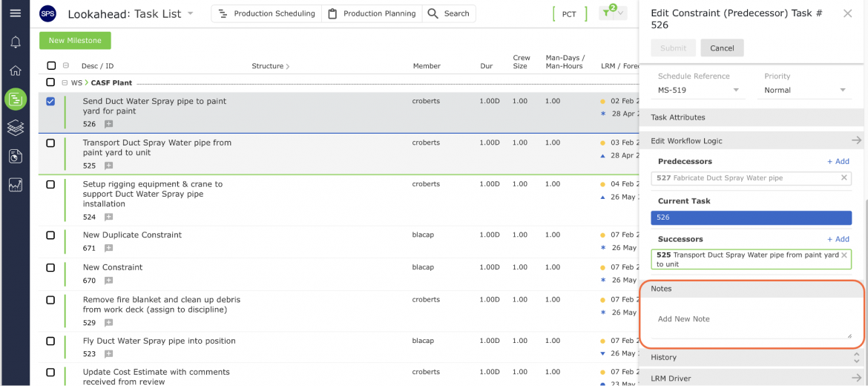Add comment icon beside task 525
Image resolution: width=868 pixels, height=386 pixels.
[109, 166]
